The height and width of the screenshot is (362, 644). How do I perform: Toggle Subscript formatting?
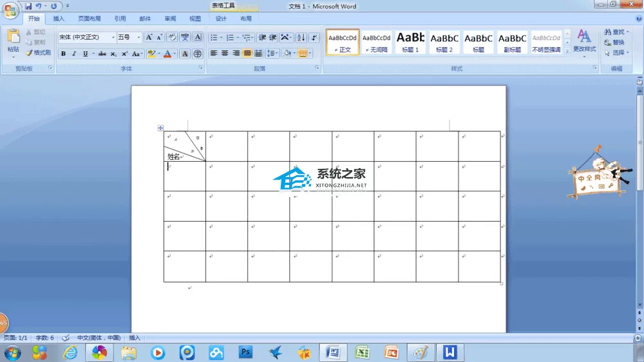pyautogui.click(x=113, y=54)
